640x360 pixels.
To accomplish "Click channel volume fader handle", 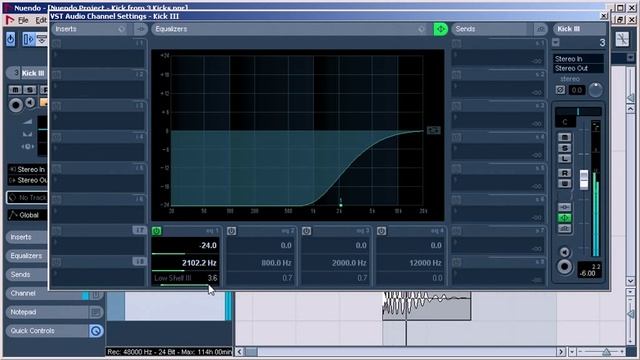I will 584,180.
